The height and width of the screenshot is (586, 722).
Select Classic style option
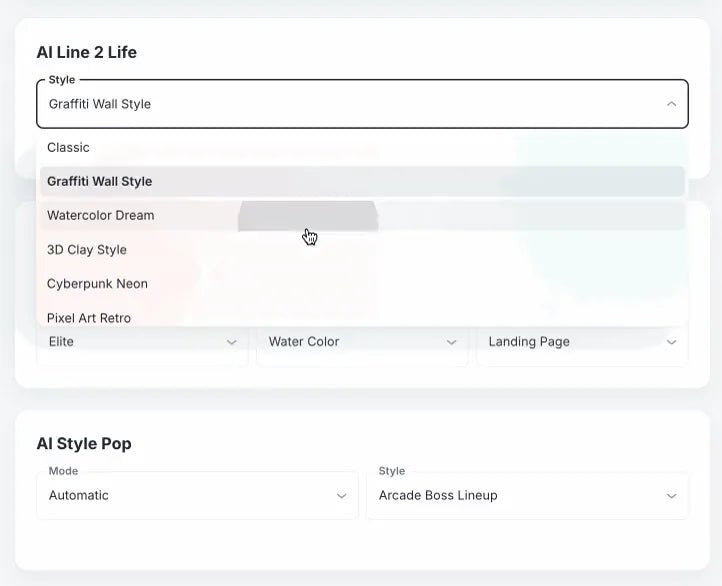click(x=362, y=147)
